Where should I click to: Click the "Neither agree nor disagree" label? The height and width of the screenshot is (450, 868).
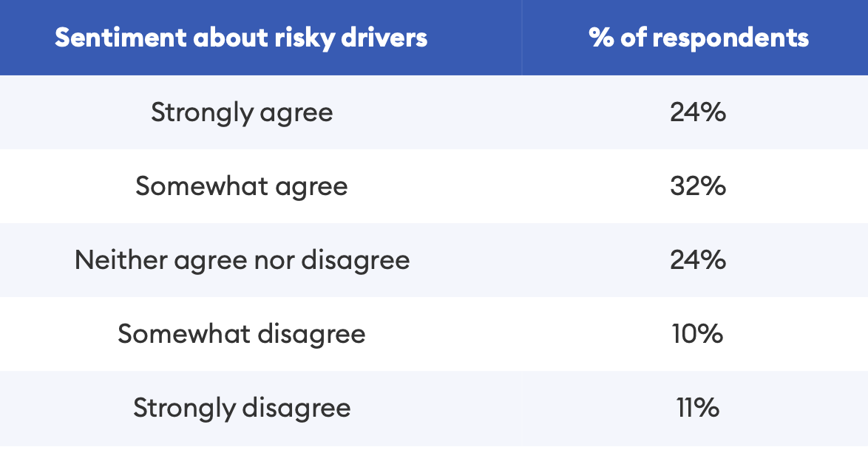242,260
